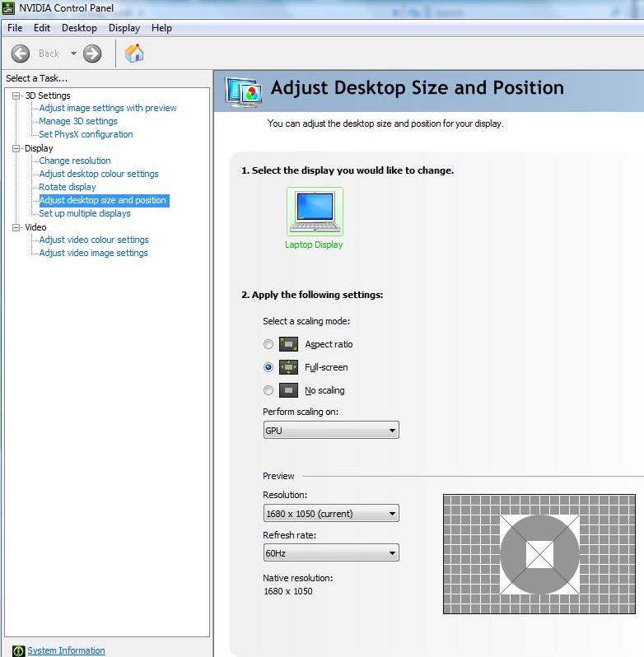644x657 pixels.
Task: Open the File menu
Action: (x=15, y=28)
